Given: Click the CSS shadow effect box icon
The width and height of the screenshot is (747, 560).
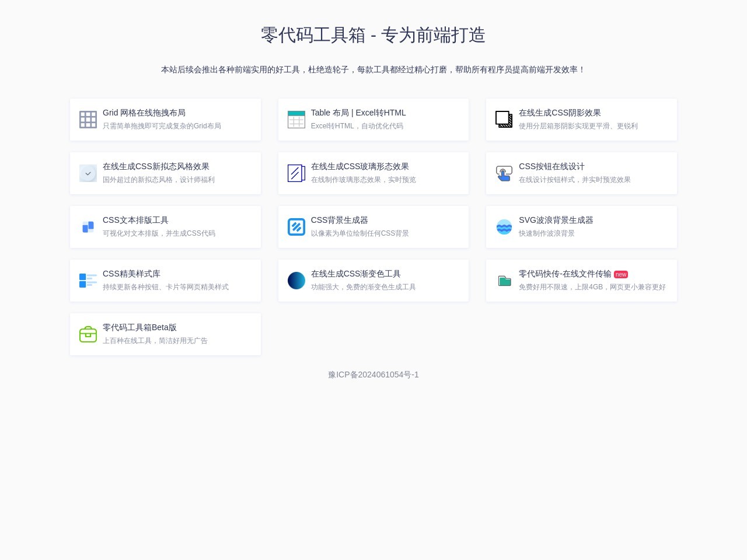Looking at the screenshot, I should (504, 120).
